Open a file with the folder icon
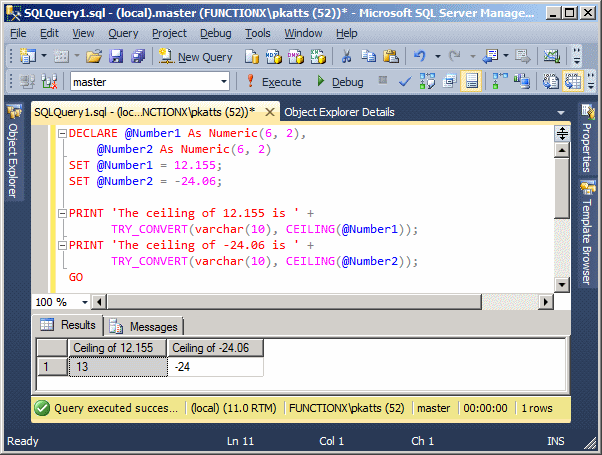 94,56
